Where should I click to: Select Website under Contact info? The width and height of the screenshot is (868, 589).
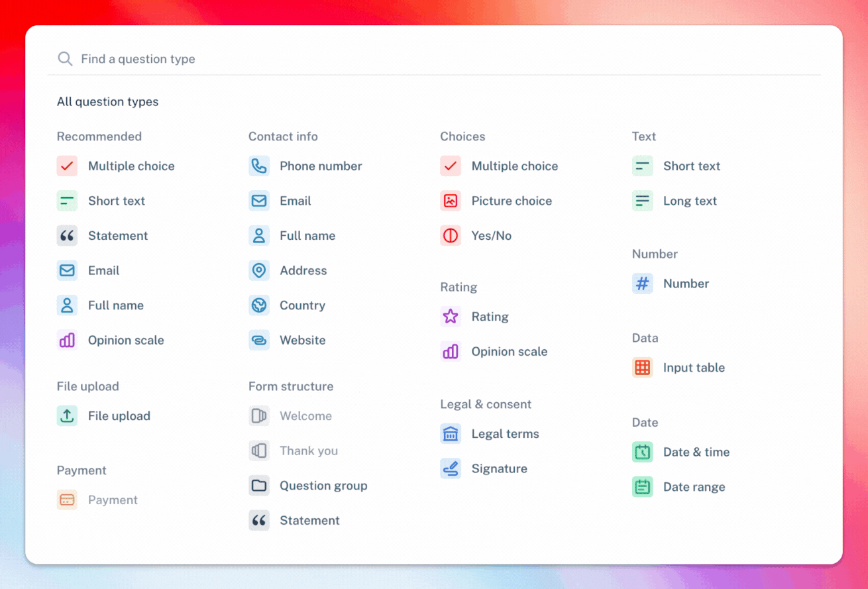(302, 341)
